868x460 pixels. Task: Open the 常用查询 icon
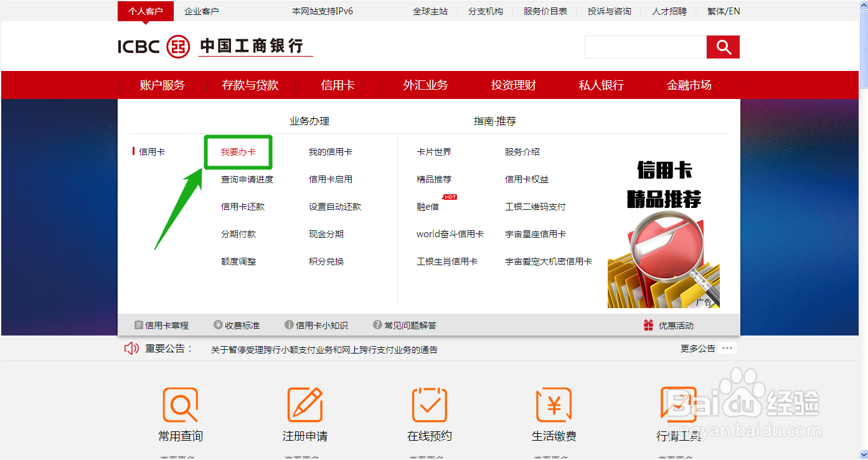(x=181, y=405)
